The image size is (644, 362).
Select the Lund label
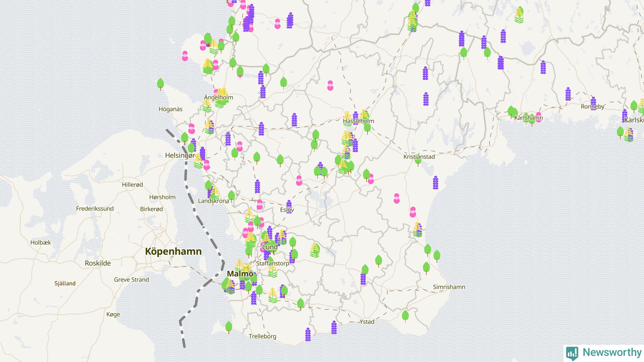tap(270, 247)
